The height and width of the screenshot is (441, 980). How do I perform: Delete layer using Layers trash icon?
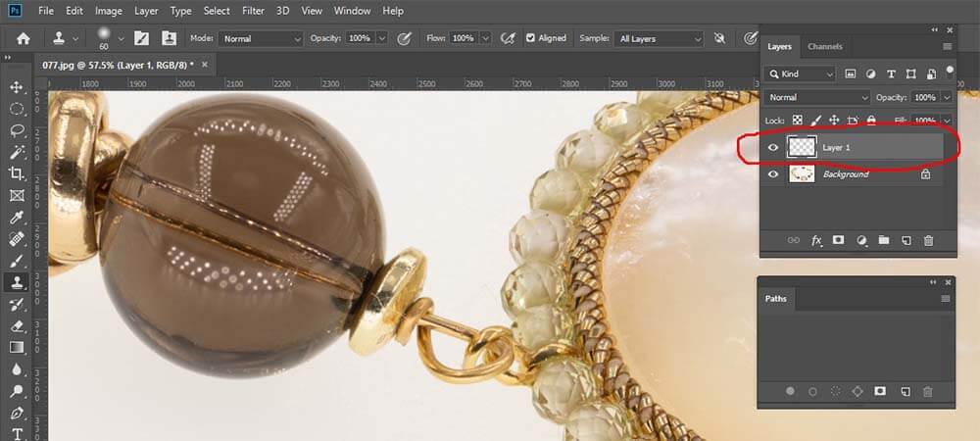929,240
